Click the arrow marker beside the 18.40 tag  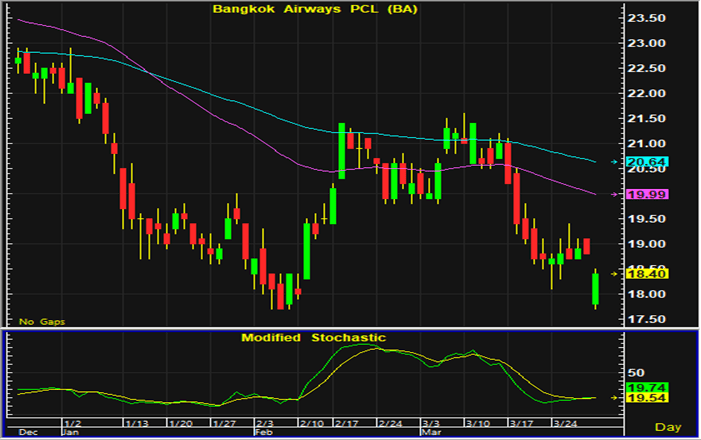point(613,273)
